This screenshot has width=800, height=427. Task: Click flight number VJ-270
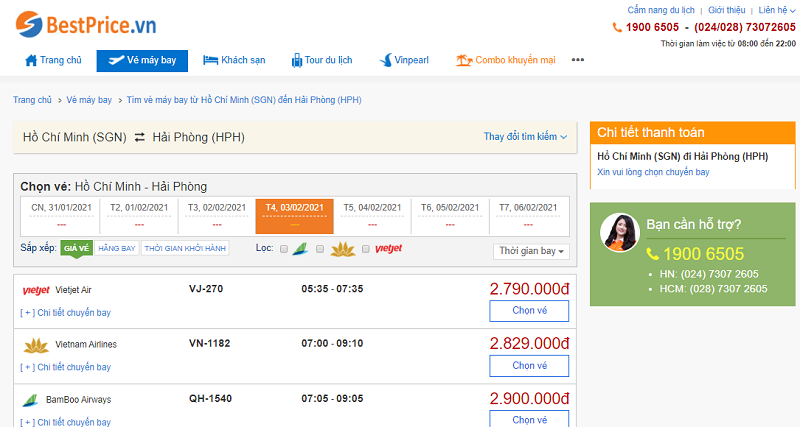(x=206, y=289)
